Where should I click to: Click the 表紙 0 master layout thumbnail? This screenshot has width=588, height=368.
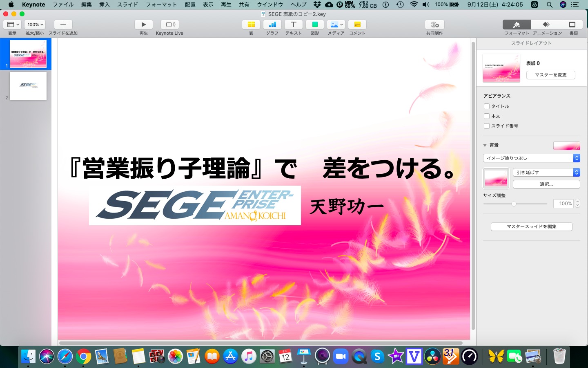pyautogui.click(x=501, y=68)
